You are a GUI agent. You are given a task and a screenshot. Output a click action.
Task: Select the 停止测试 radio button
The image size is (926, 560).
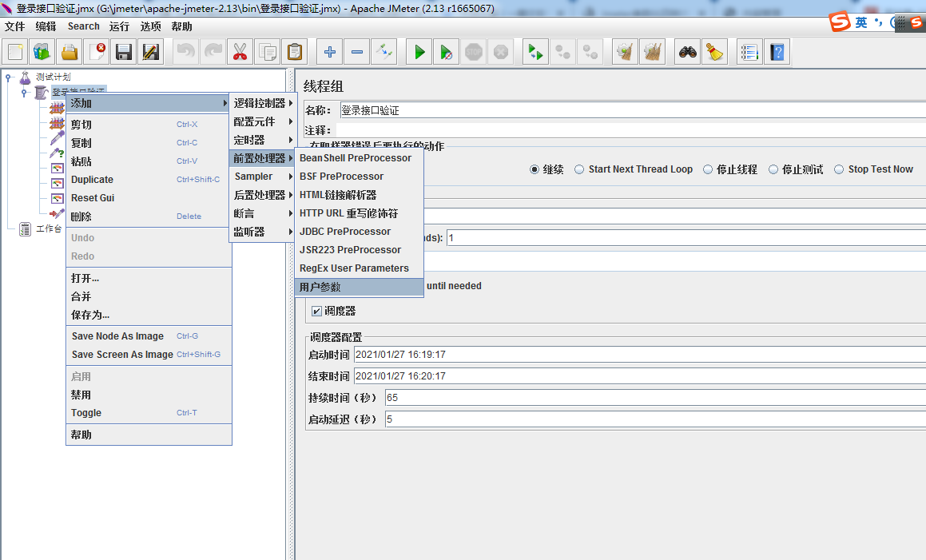point(773,169)
